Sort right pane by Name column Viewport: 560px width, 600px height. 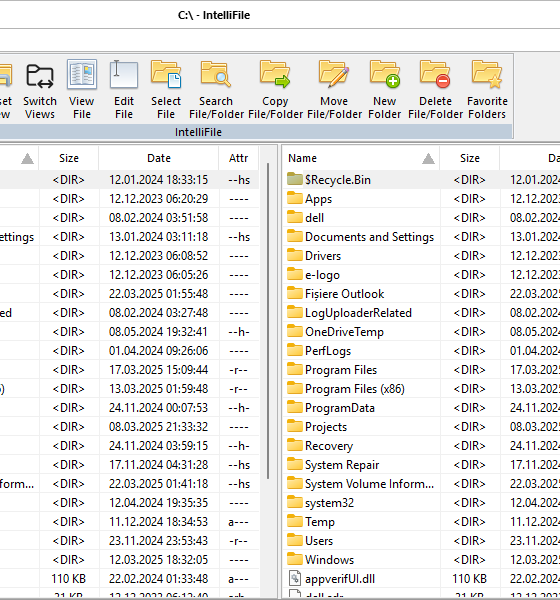(x=361, y=158)
